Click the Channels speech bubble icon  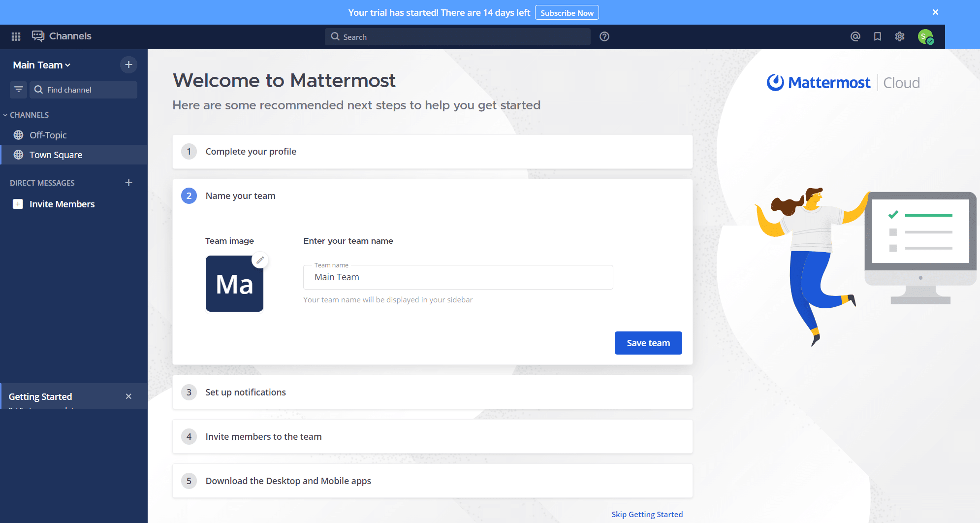pyautogui.click(x=38, y=36)
